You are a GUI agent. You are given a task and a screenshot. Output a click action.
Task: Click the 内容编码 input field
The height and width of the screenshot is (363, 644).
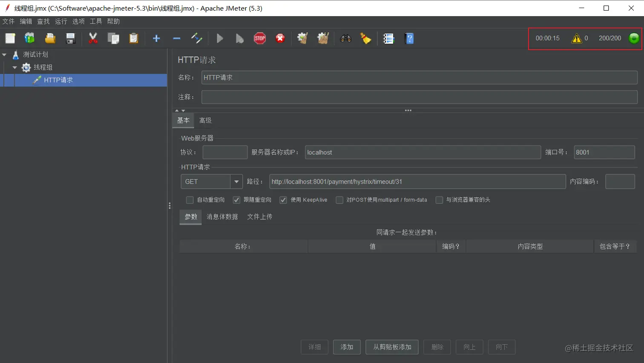tap(620, 181)
